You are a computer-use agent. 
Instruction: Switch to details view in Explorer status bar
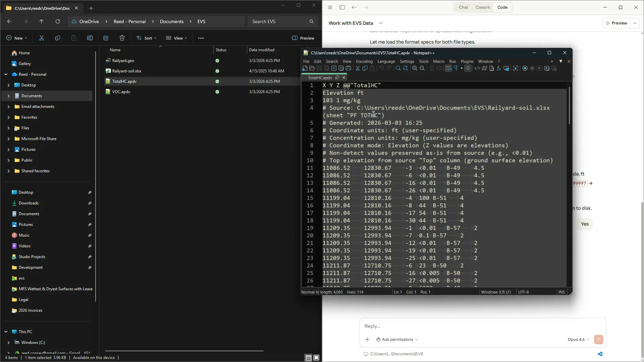pyautogui.click(x=308, y=358)
